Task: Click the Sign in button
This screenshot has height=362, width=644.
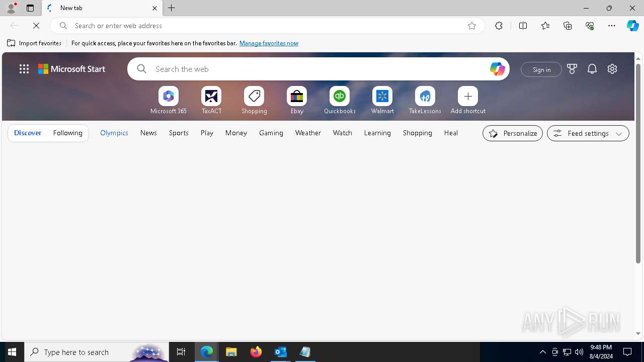Action: click(x=541, y=69)
